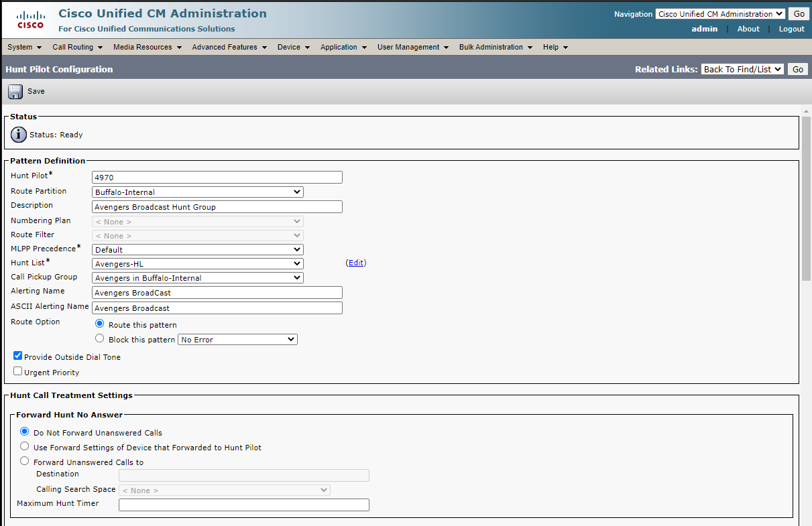Select Route this pattern radio button
812x526 pixels.
pyautogui.click(x=100, y=324)
